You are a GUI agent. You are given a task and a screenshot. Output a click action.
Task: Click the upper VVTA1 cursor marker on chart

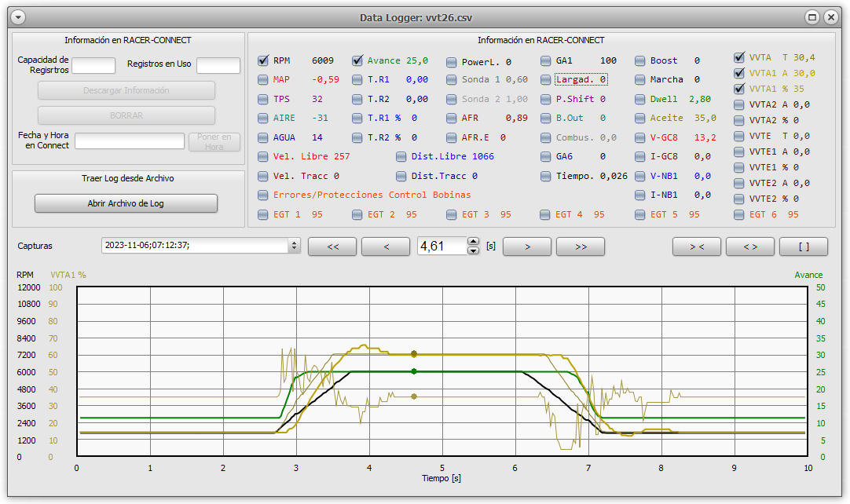pos(414,354)
